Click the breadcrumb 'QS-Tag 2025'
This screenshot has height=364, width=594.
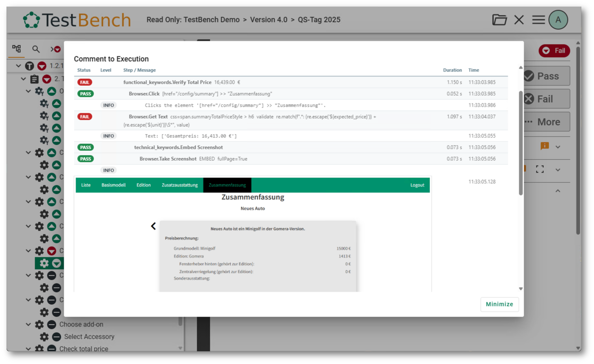(319, 19)
